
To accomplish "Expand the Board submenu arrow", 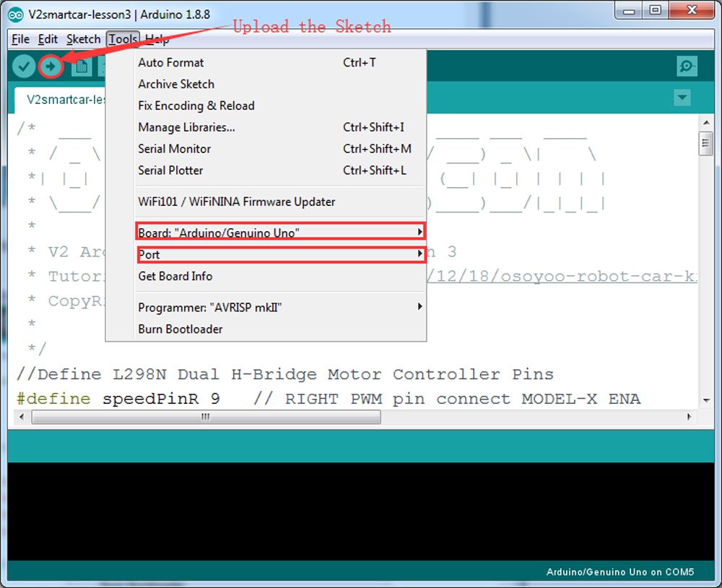I will click(x=419, y=231).
